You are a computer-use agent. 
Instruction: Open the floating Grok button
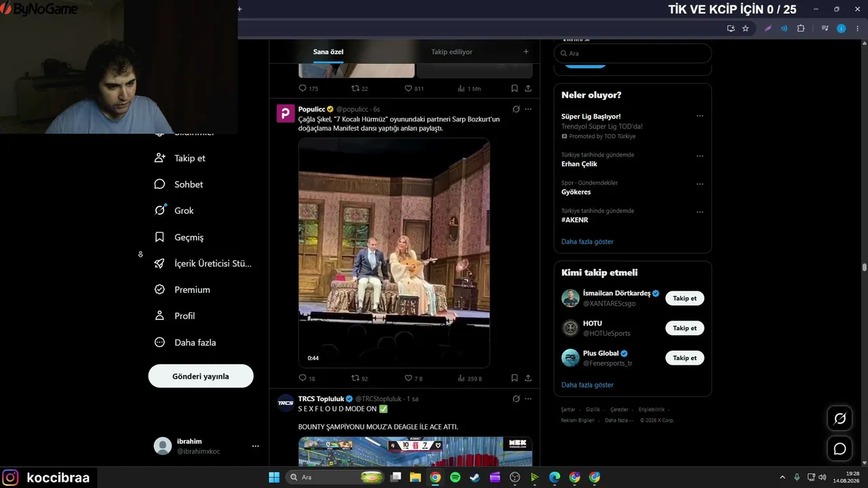pos(840,419)
